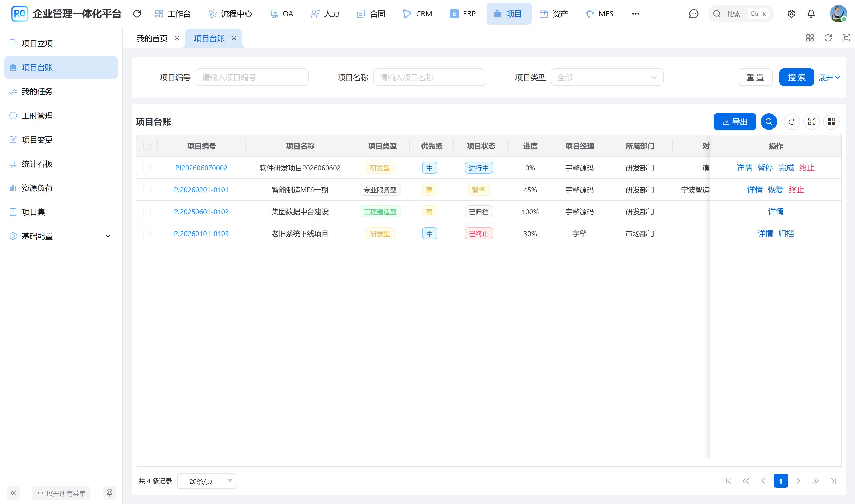Go to next page pagination arrow
Image resolution: width=855 pixels, height=504 pixels.
[x=798, y=481]
